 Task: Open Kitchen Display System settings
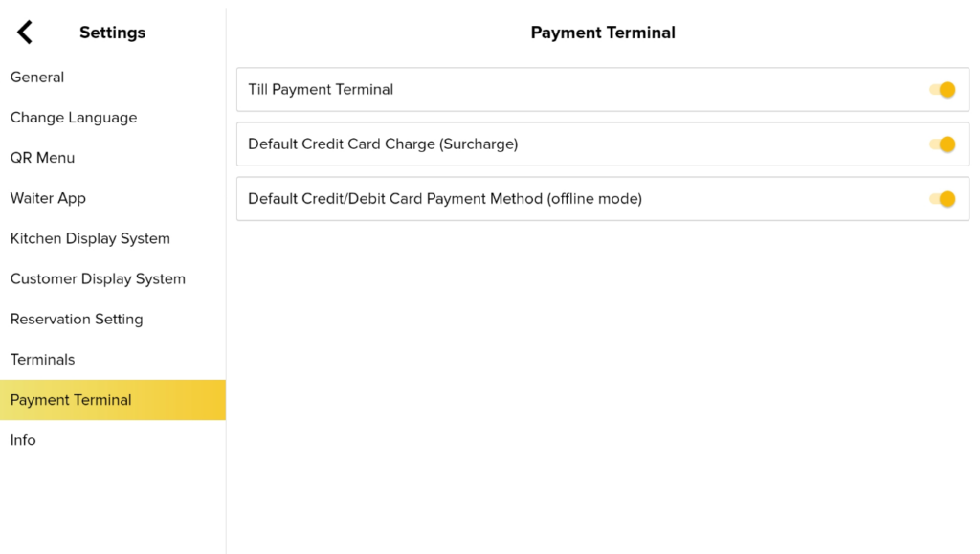tap(90, 238)
